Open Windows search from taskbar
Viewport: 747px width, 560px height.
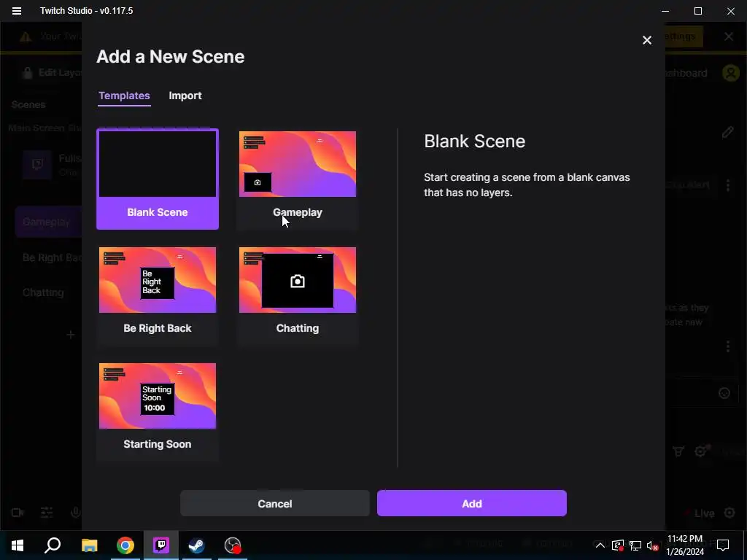53,545
